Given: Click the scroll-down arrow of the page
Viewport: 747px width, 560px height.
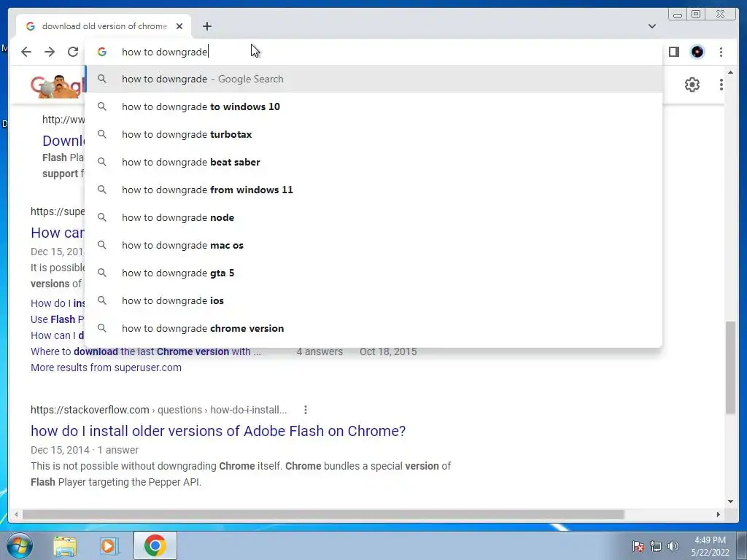Looking at the screenshot, I should tap(730, 501).
